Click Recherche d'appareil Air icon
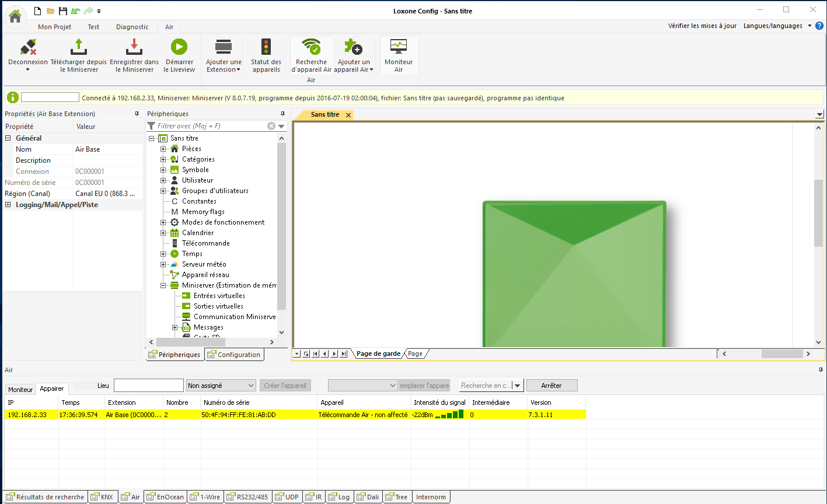The height and width of the screenshot is (504, 827). (311, 47)
